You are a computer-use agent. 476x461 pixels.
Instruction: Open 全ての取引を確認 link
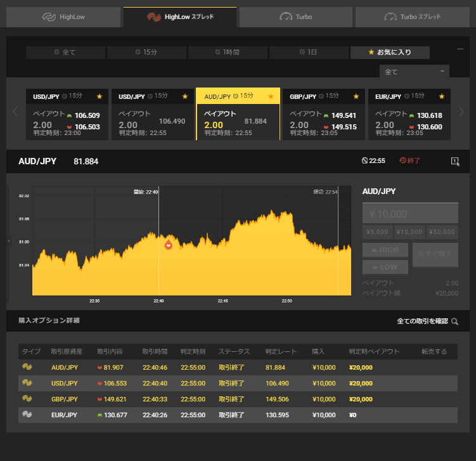point(422,321)
